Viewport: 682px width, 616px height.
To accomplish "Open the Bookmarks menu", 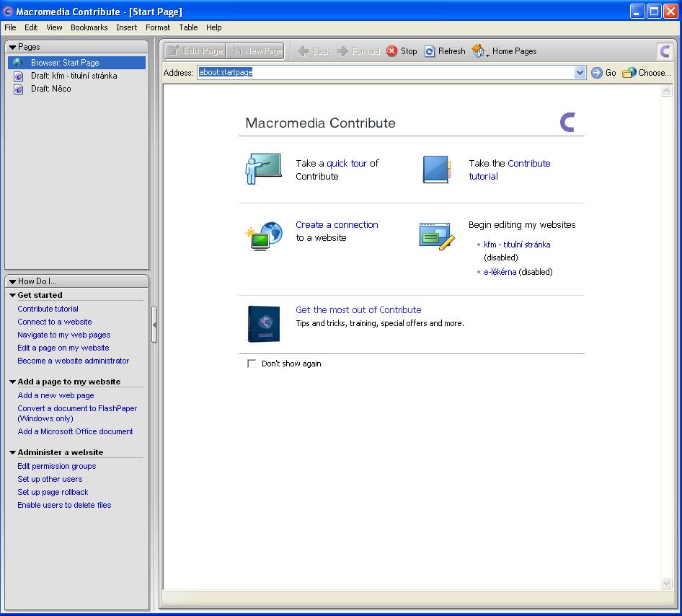I will (x=89, y=27).
